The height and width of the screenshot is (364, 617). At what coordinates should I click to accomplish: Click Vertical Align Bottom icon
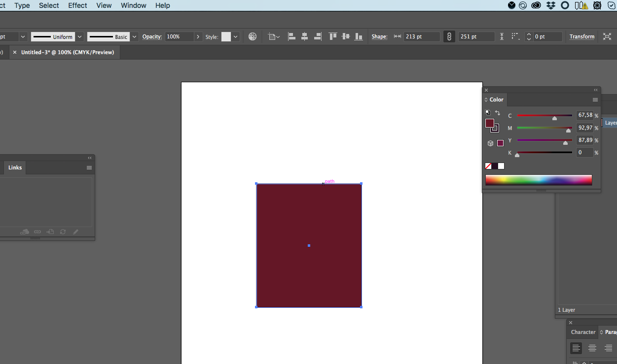(359, 36)
